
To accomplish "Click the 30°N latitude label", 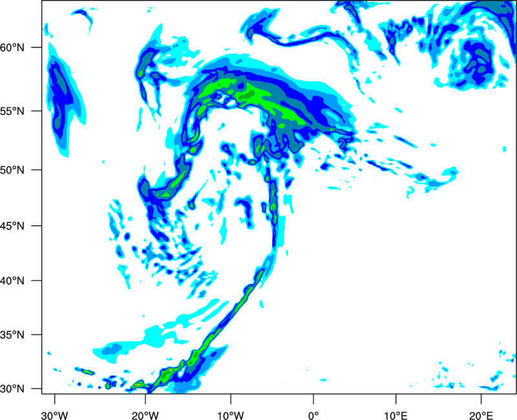I will coord(12,389).
